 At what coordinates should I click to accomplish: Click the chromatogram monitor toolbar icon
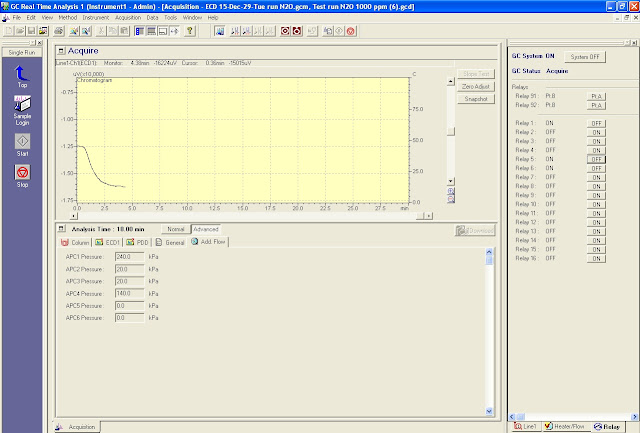pyautogui.click(x=220, y=31)
